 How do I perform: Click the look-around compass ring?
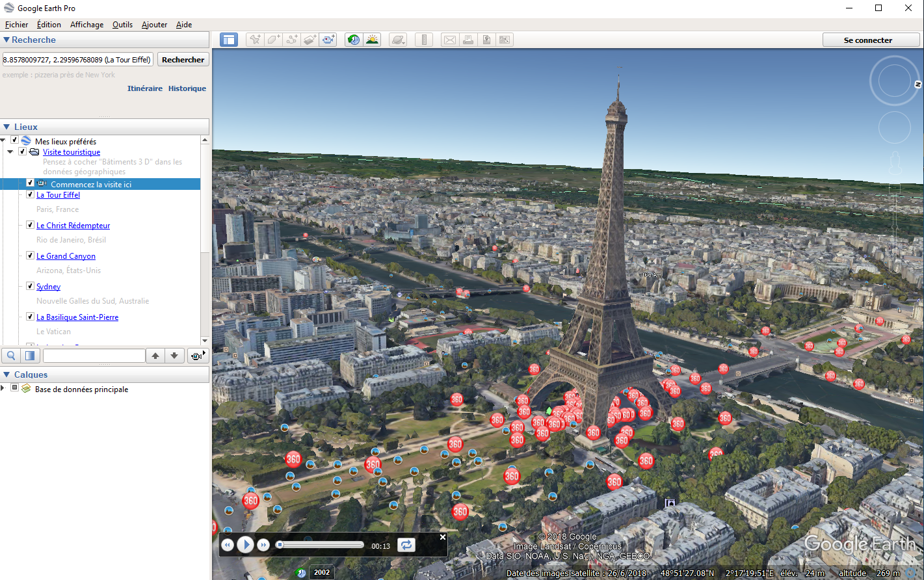pos(895,81)
